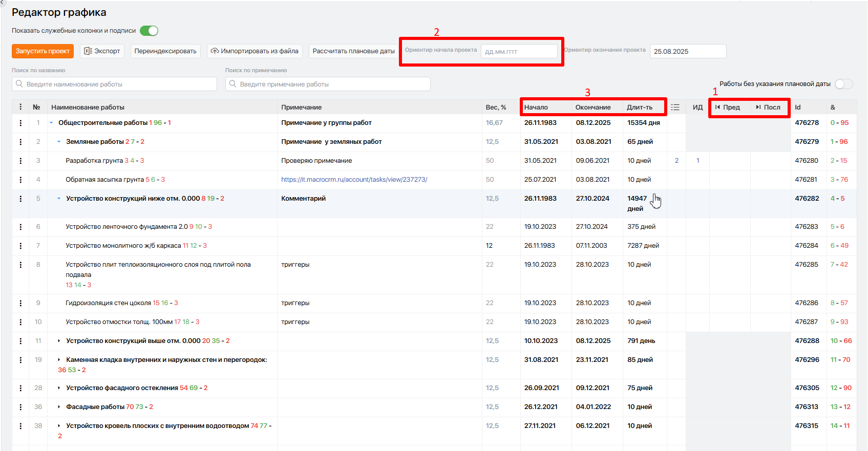Open the three-dot menu for Разработка грунта
The height and width of the screenshot is (451, 868).
click(x=20, y=161)
